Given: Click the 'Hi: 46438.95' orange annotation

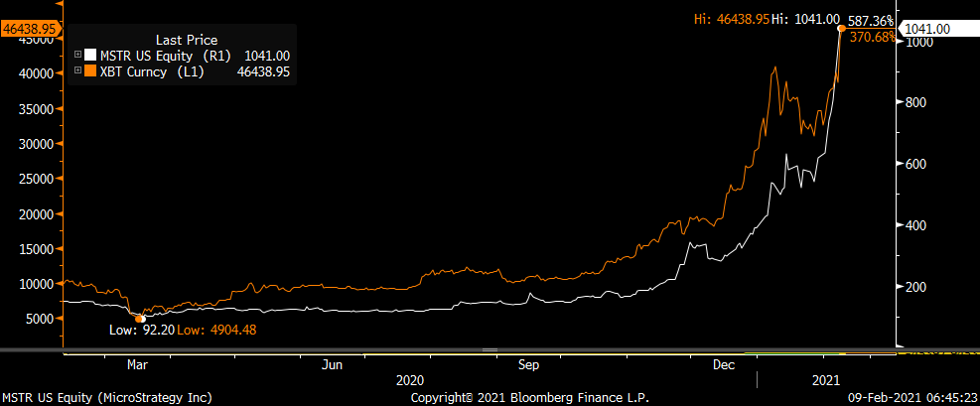Looking at the screenshot, I should [731, 20].
